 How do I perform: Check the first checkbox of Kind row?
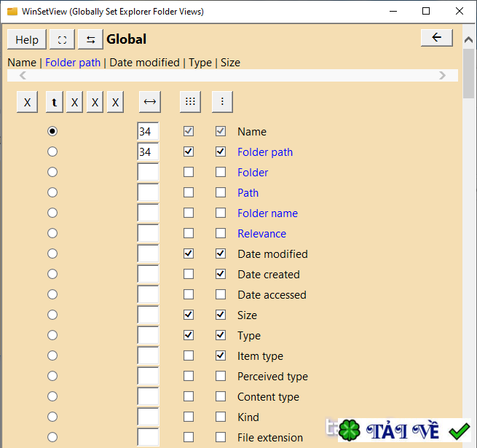click(x=189, y=417)
